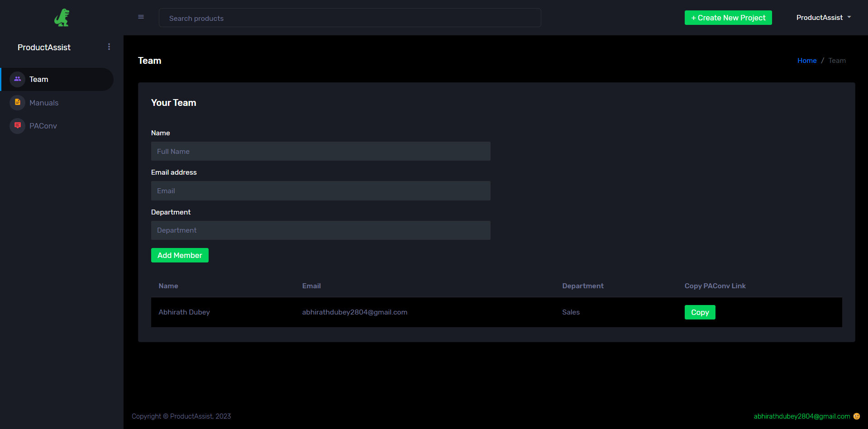The width and height of the screenshot is (868, 429).
Task: Click Copyright ProductAssist 2023 footer text
Action: click(181, 416)
